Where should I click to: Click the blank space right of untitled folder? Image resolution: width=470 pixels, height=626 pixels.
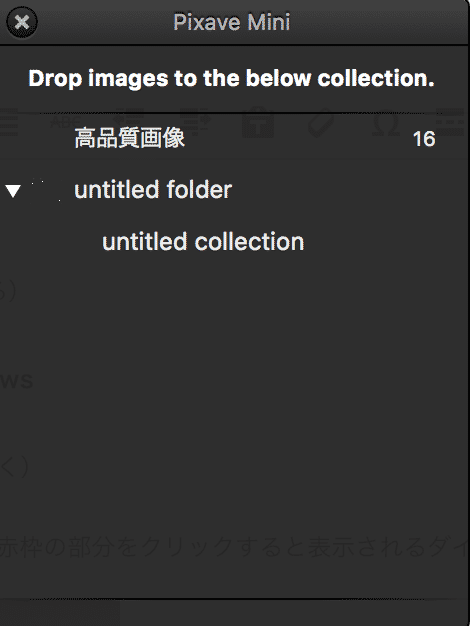(x=350, y=190)
